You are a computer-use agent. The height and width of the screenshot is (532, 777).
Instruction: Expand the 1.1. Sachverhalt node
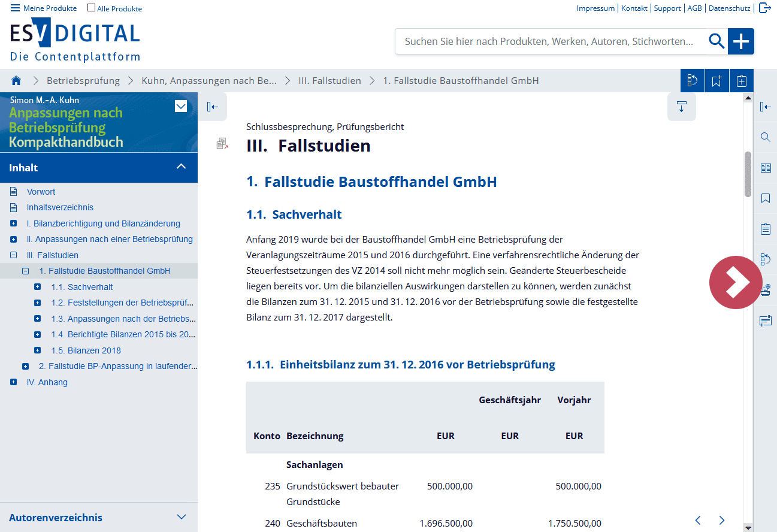(x=38, y=287)
